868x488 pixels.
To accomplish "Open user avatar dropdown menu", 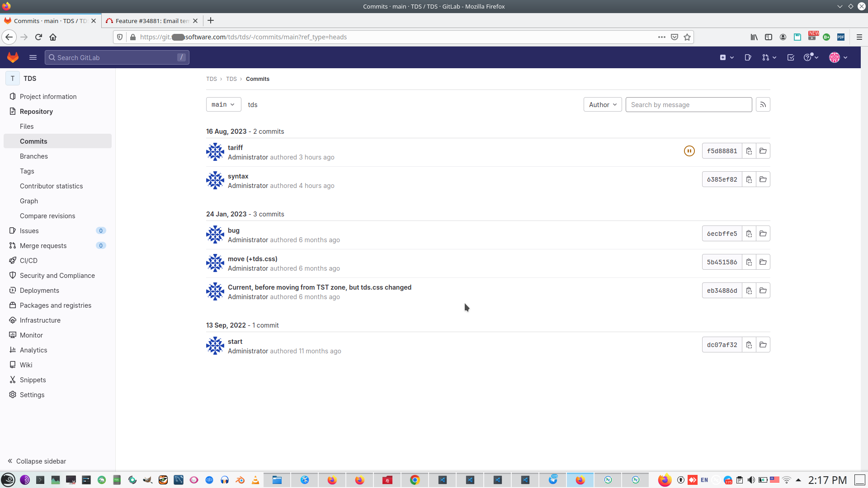I will [838, 57].
